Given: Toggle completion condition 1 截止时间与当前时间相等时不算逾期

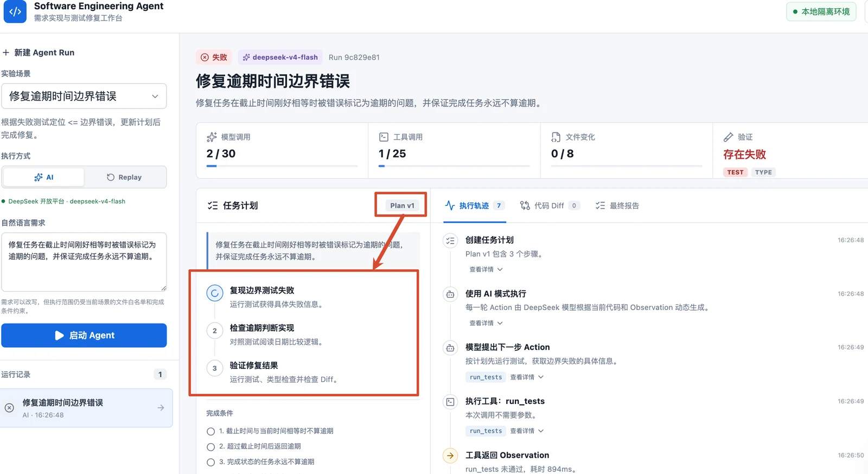Looking at the screenshot, I should (x=210, y=432).
